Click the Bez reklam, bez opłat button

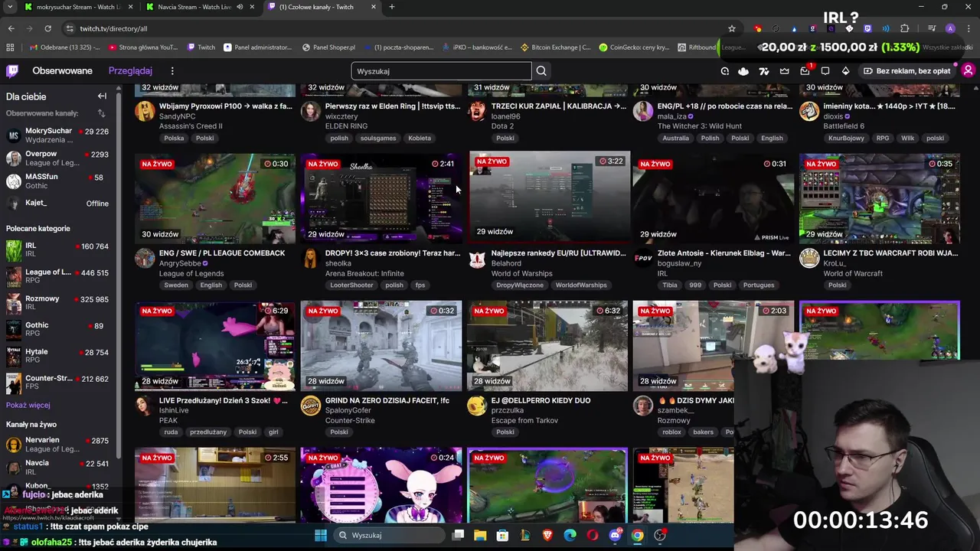906,71
